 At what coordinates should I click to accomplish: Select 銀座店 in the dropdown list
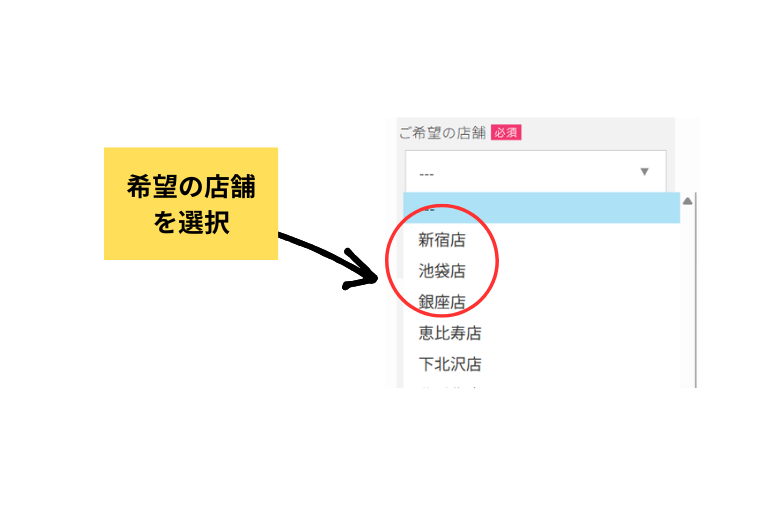click(442, 301)
